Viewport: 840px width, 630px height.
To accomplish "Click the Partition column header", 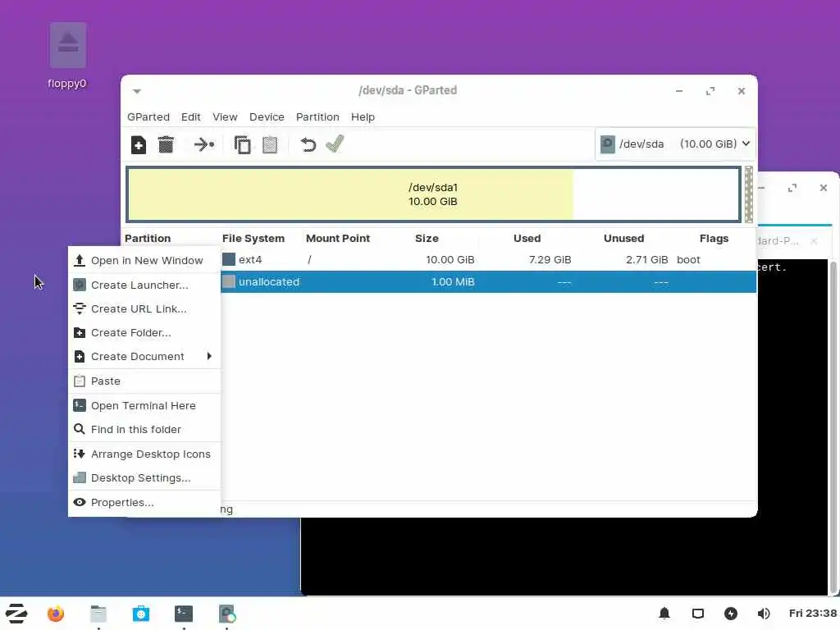I will point(148,239).
